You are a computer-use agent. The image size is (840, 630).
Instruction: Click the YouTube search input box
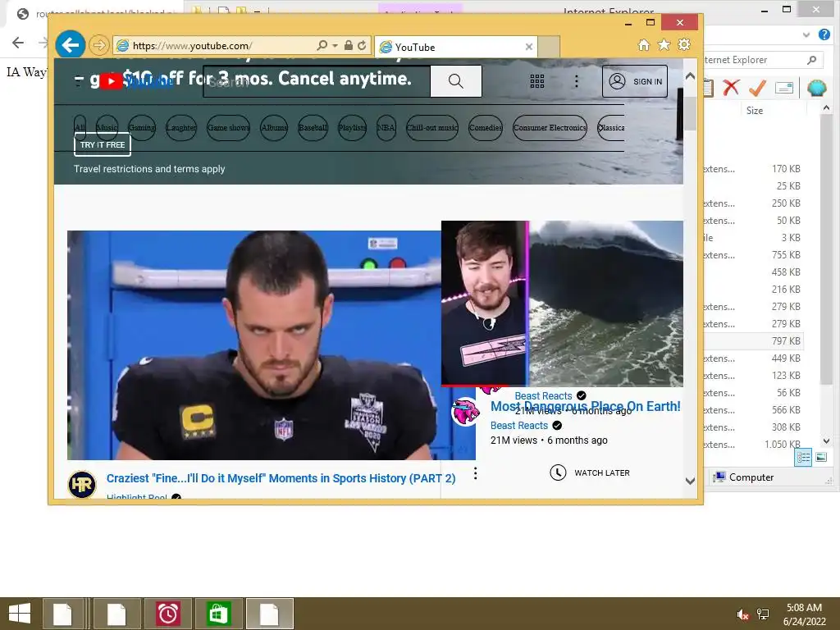point(317,81)
